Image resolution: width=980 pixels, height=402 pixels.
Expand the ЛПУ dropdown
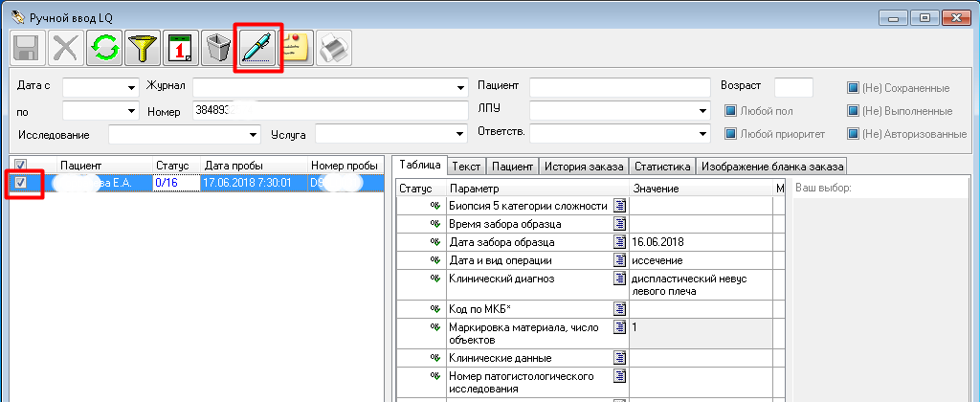(703, 111)
